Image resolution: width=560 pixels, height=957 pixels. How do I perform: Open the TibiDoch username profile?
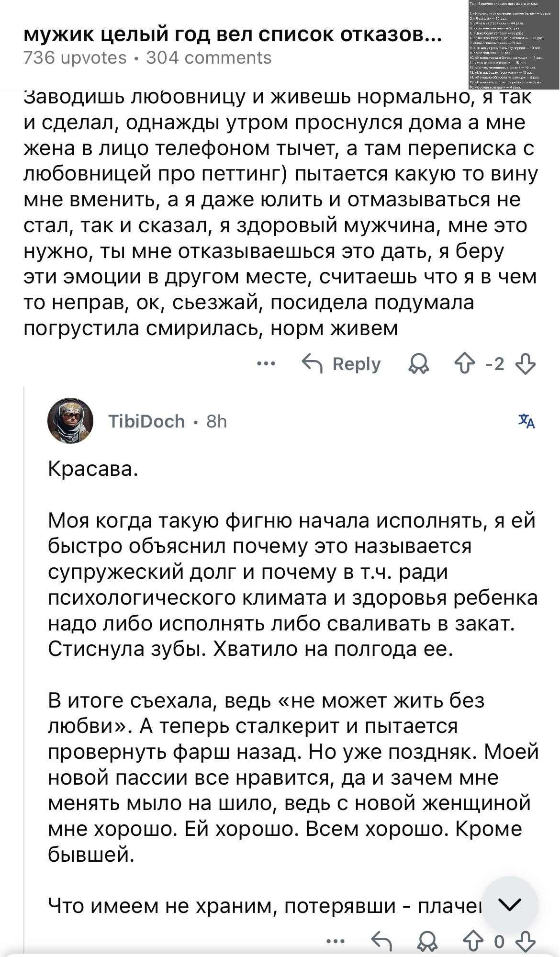(146, 421)
